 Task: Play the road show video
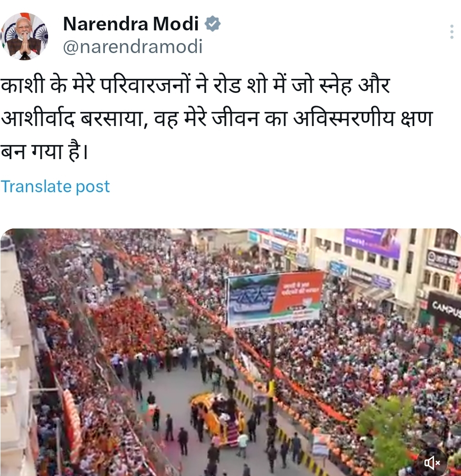pyautogui.click(x=230, y=352)
